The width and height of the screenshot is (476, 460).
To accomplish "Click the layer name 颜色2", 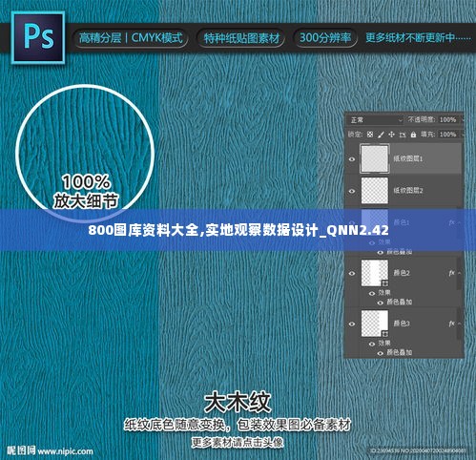I will 402,273.
